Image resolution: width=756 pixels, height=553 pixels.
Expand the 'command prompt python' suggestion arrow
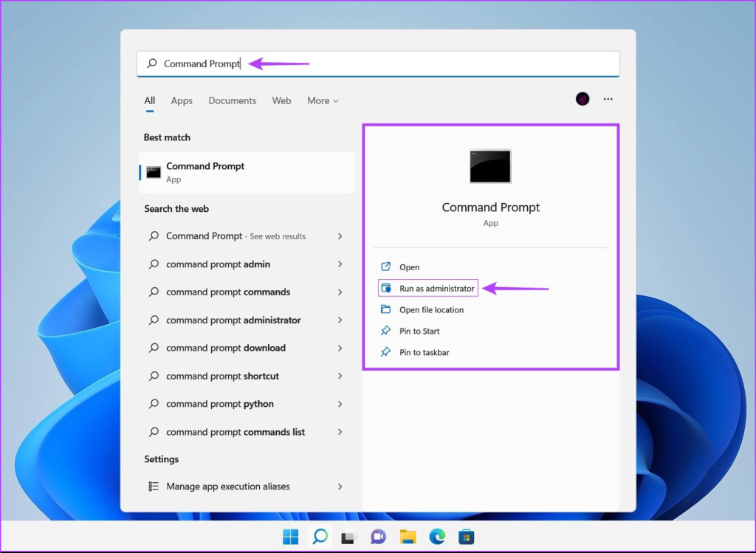coord(340,404)
